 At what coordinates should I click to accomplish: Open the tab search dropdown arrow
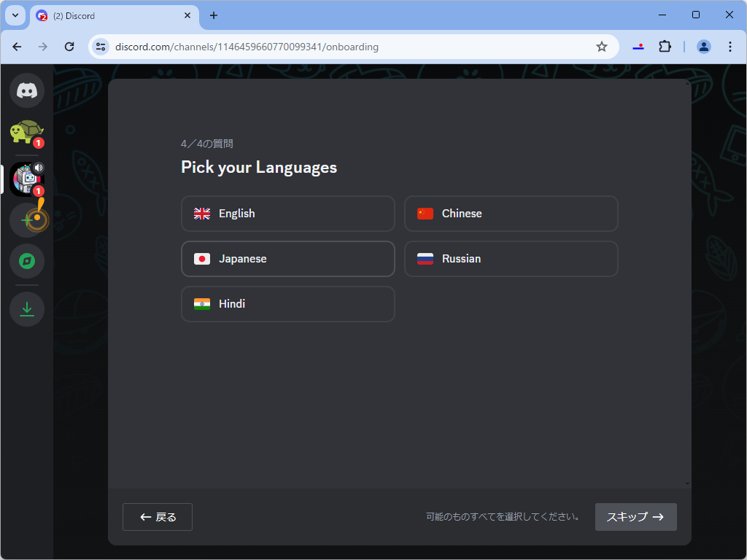15,15
